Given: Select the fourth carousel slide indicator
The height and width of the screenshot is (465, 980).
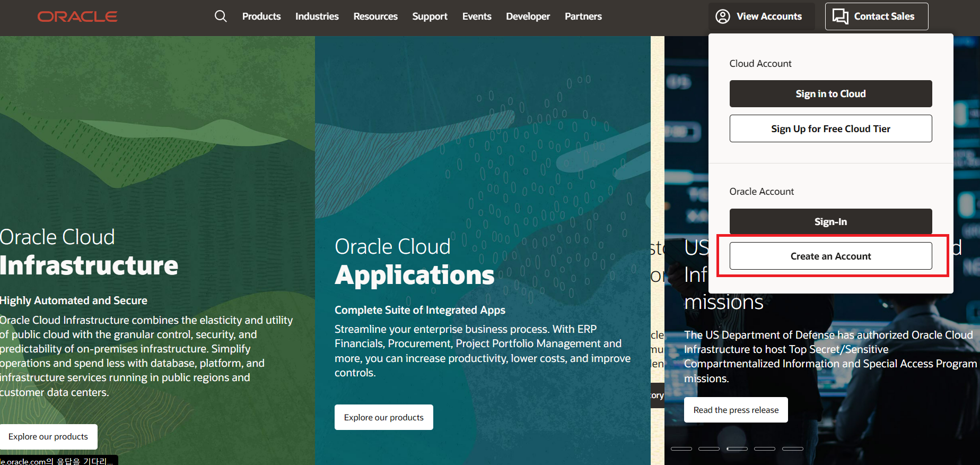Looking at the screenshot, I should tap(765, 449).
